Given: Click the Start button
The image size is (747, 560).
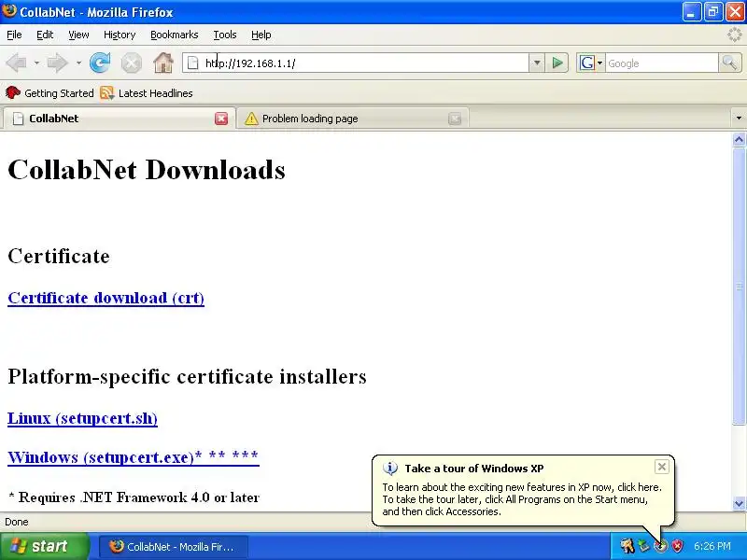Looking at the screenshot, I should (x=44, y=546).
